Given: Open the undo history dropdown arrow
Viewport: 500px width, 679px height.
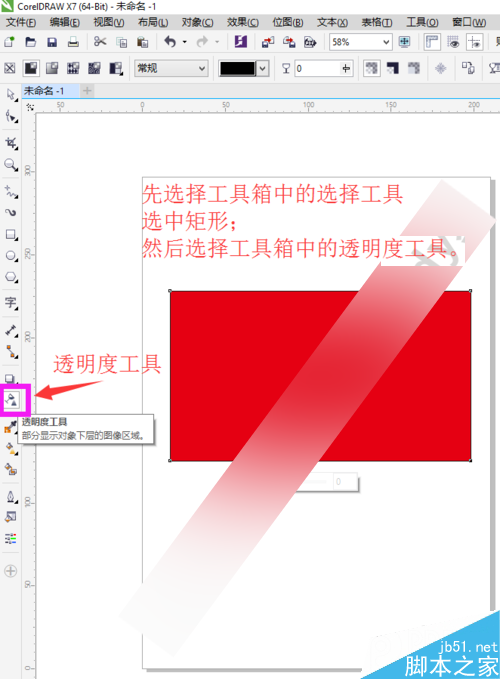Looking at the screenshot, I should tap(184, 42).
